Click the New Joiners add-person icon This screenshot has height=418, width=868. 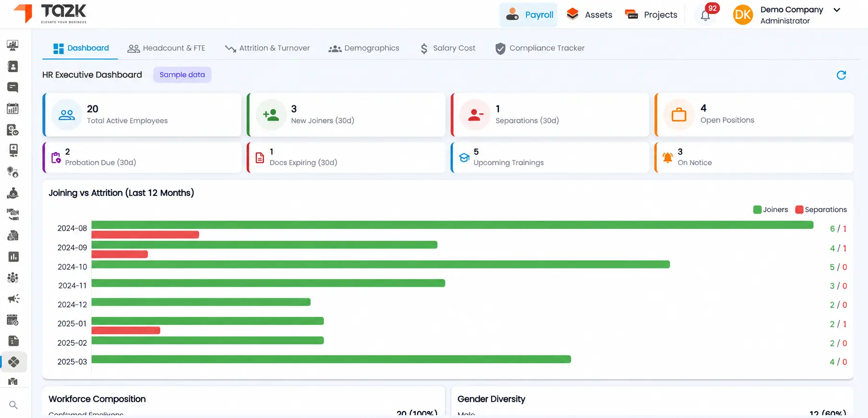pos(271,115)
